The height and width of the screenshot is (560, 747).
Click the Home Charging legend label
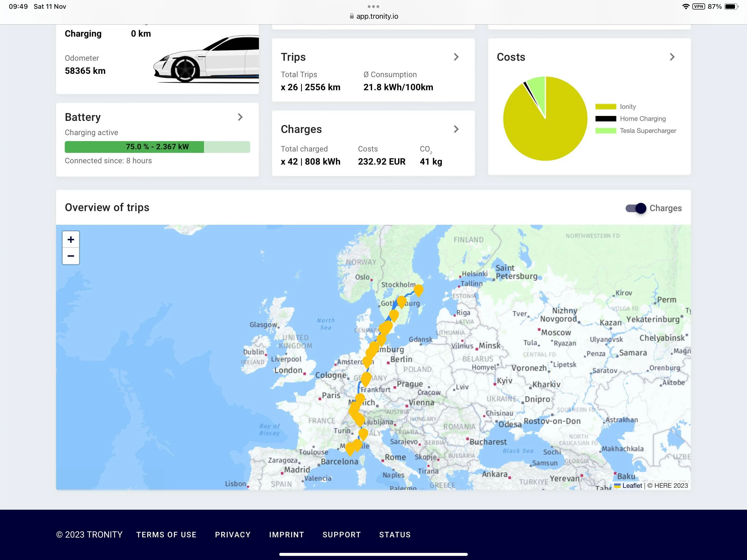(643, 119)
